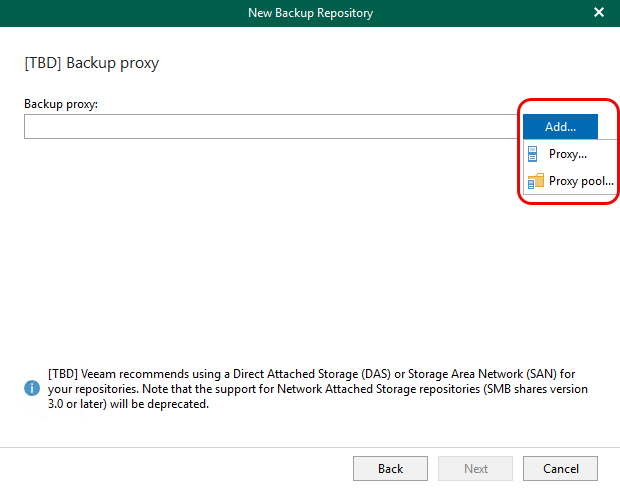This screenshot has width=620, height=488.
Task: Click the [TBD] Backup proxy heading
Action: coord(91,63)
